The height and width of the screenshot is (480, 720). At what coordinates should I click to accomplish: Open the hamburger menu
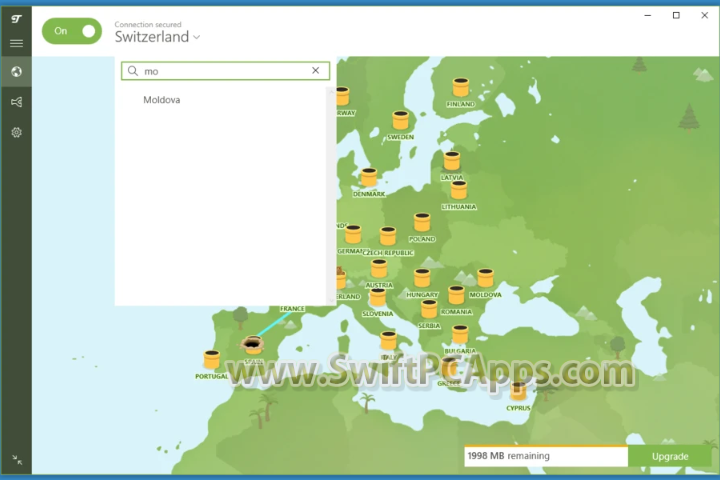click(17, 43)
